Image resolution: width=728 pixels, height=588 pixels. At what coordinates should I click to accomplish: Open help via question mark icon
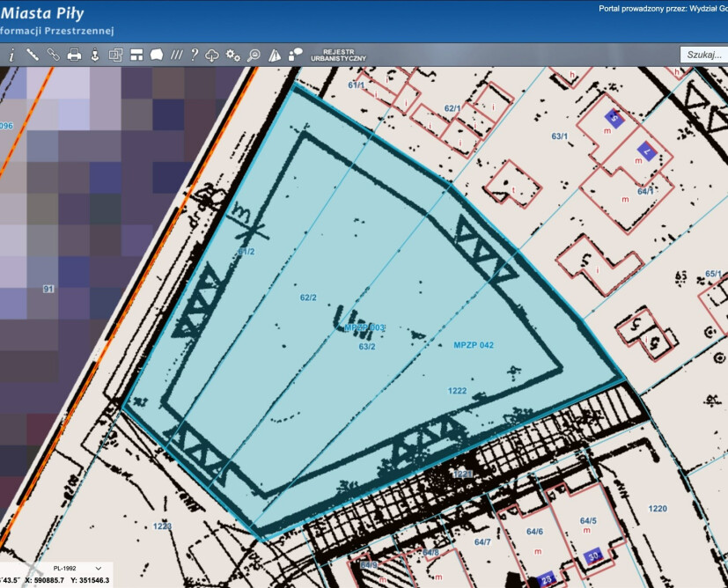[194, 55]
